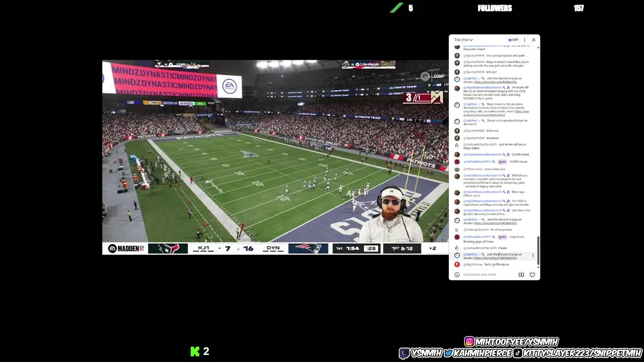Click the FOLLOWERS label in overlay
The image size is (644, 362).
coord(495,8)
